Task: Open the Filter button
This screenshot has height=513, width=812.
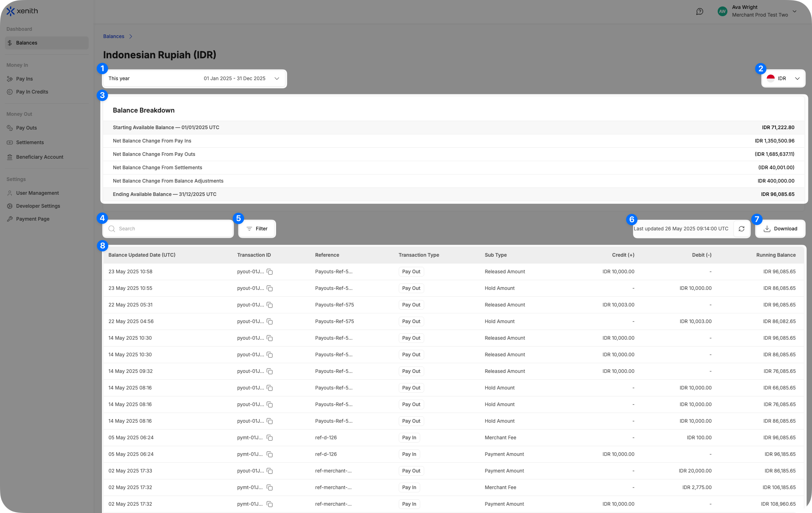Action: (x=257, y=229)
